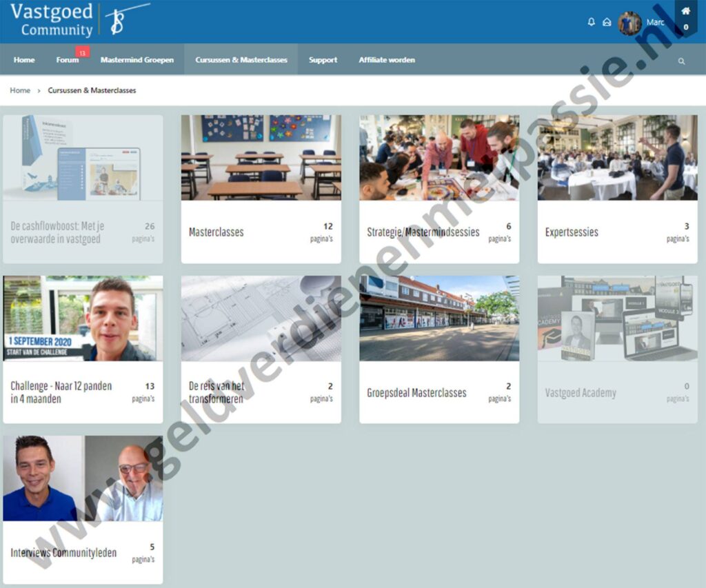The image size is (706, 588).
Task: Open the Mastermind Groepen menu item
Action: [137, 60]
